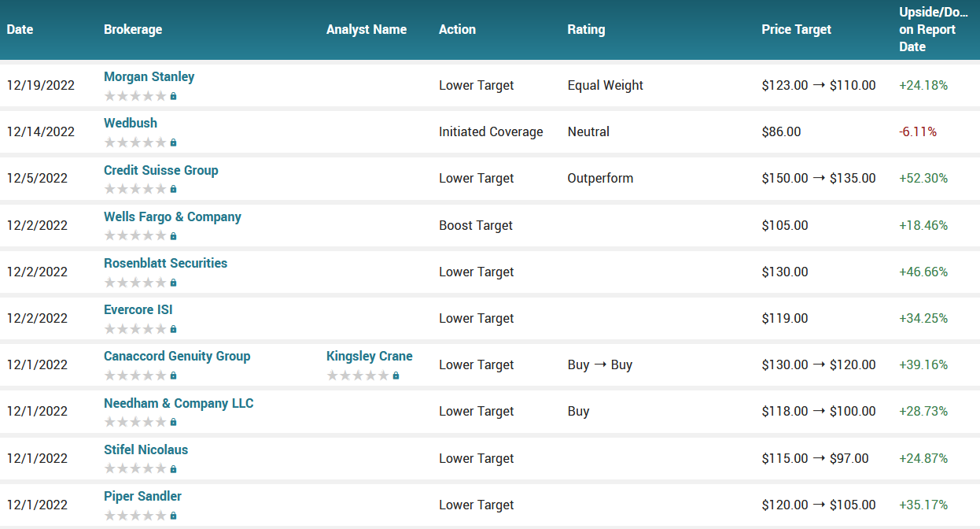Viewport: 980px width, 529px height.
Task: Click lock icon under Piper Sandler
Action: [x=173, y=516]
